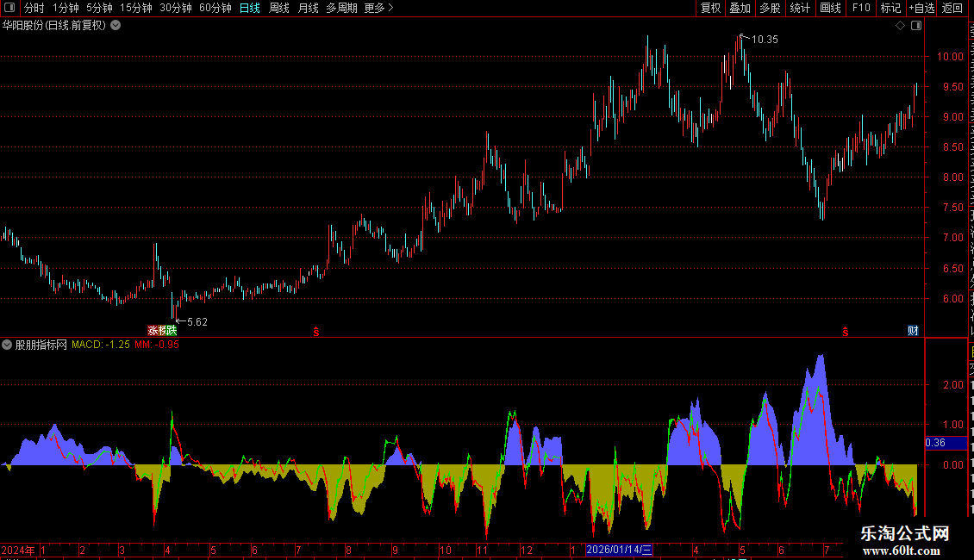Click the 0.36 indicator value label

point(935,443)
